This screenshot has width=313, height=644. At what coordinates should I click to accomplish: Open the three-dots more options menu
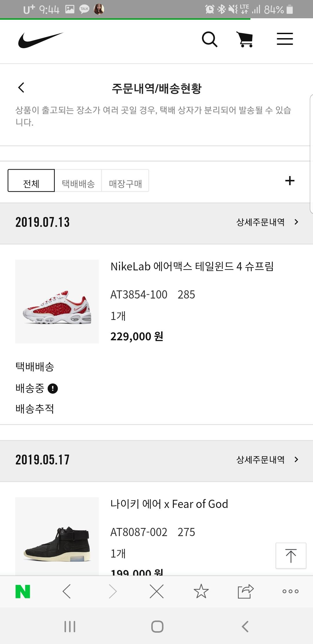tap(290, 591)
